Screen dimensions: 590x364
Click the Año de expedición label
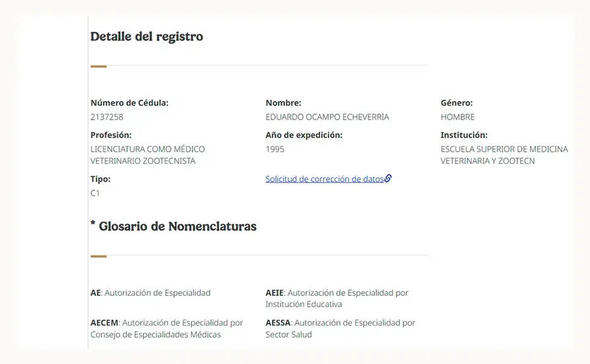[304, 135]
